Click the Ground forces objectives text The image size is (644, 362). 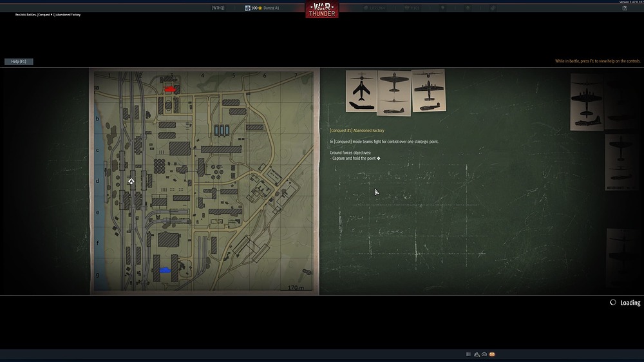pos(350,153)
